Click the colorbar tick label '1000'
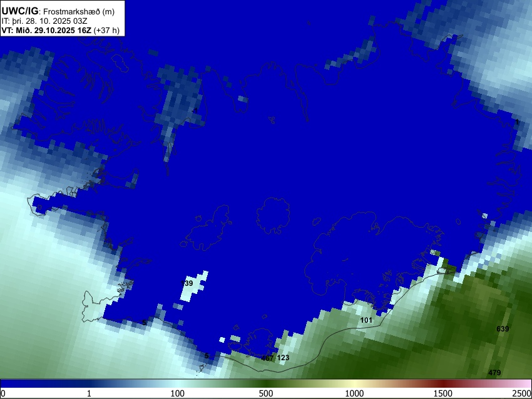 (x=354, y=393)
